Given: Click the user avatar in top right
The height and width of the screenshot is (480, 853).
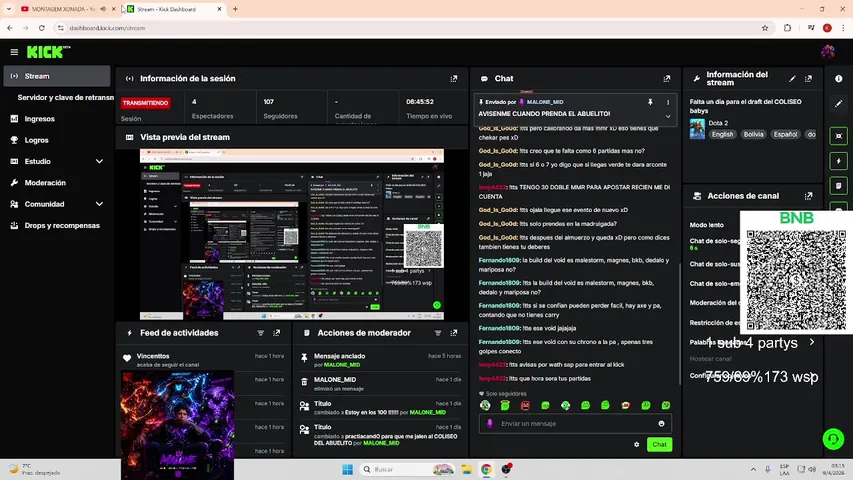Looking at the screenshot, I should 828,52.
